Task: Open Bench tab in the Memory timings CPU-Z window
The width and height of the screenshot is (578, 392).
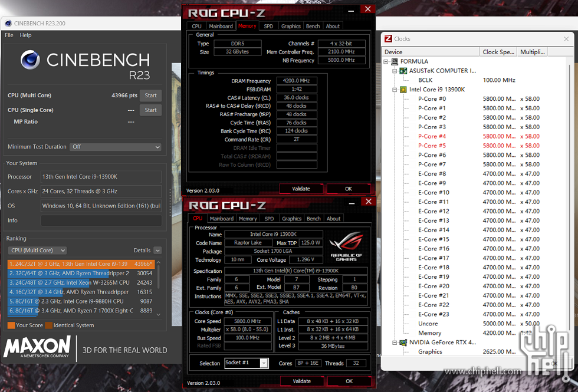Action: (x=313, y=26)
